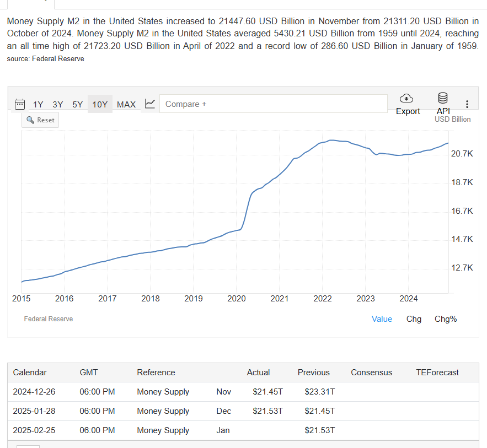The width and height of the screenshot is (487, 448).
Task: Select the 1Y time range
Action: (x=38, y=104)
